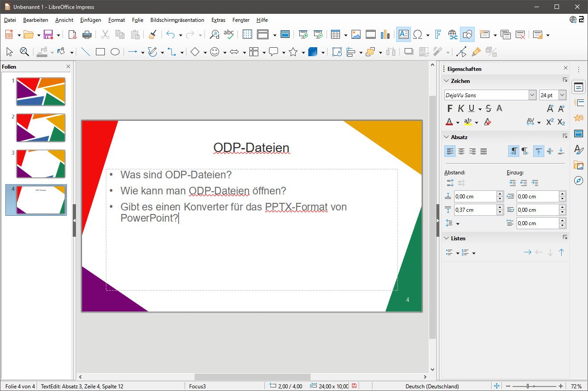The width and height of the screenshot is (588, 391).
Task: Enable centered paragraph alignment
Action: point(461,151)
